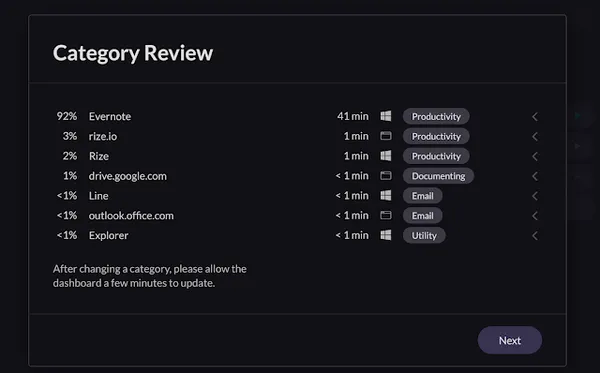Change rize.io's Productivity category tag
Image resolution: width=600 pixels, height=373 pixels.
[436, 136]
